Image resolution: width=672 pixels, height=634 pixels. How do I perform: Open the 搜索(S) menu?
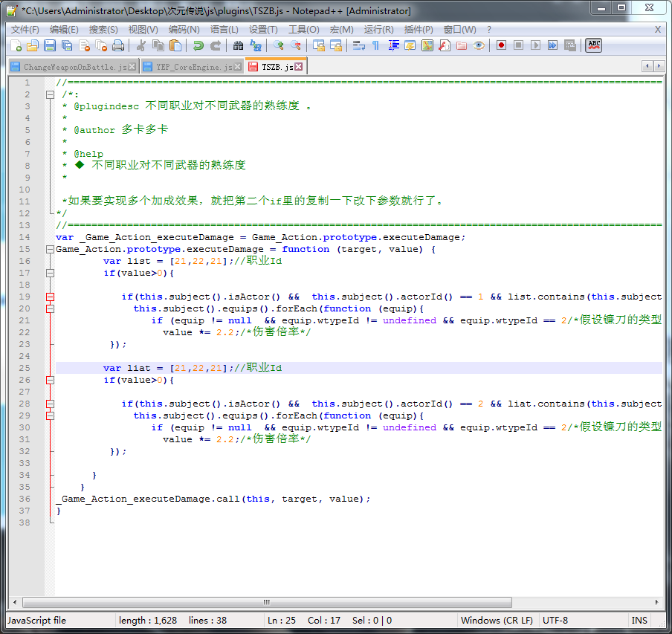[x=103, y=30]
